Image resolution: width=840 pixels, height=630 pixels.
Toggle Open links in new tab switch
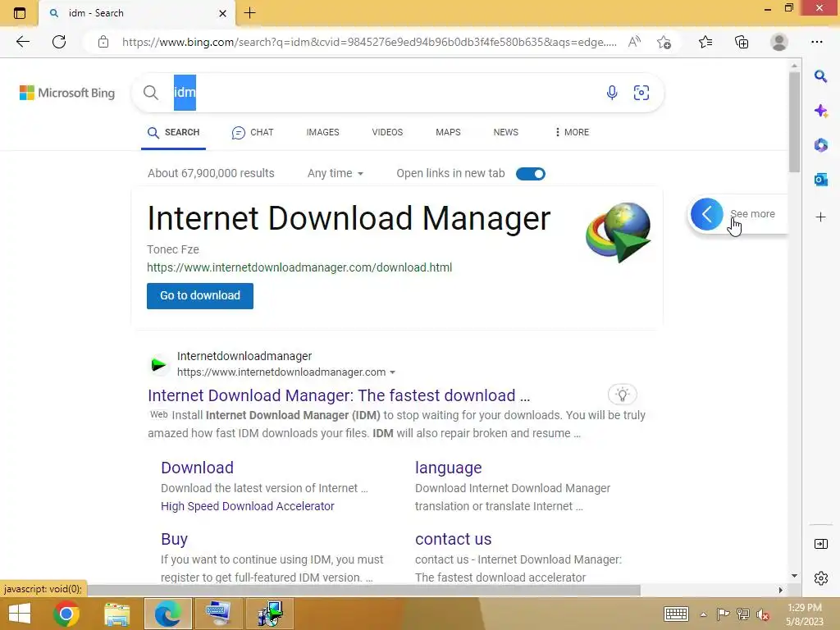(x=531, y=174)
